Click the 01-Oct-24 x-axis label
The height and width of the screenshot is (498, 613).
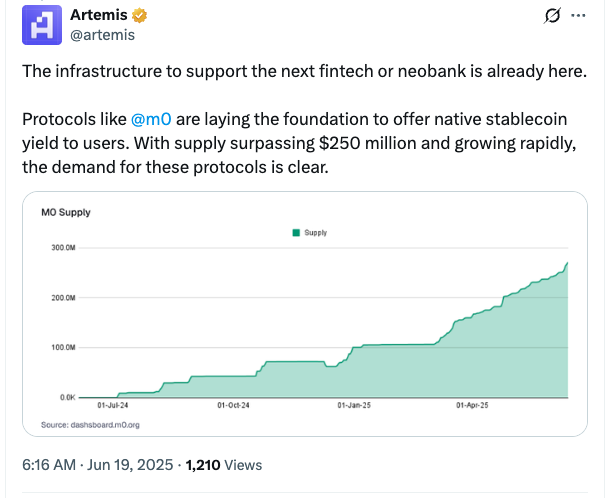[x=233, y=406]
